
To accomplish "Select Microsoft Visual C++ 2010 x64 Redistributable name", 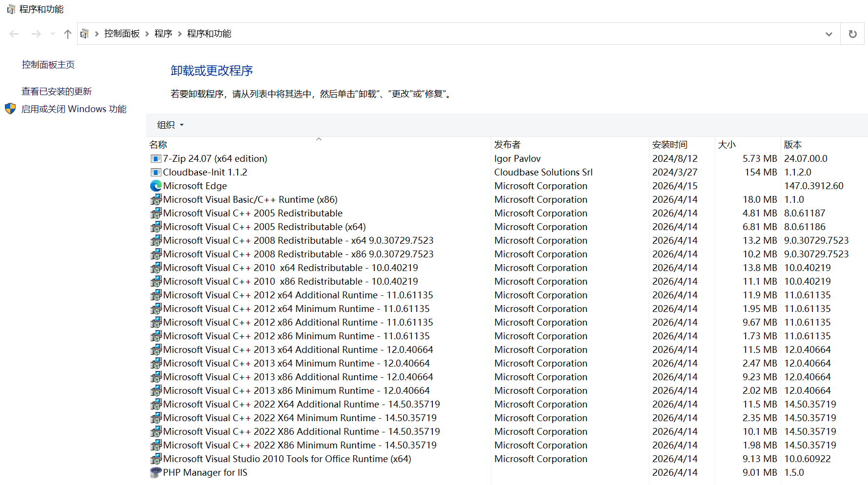I will [x=291, y=268].
